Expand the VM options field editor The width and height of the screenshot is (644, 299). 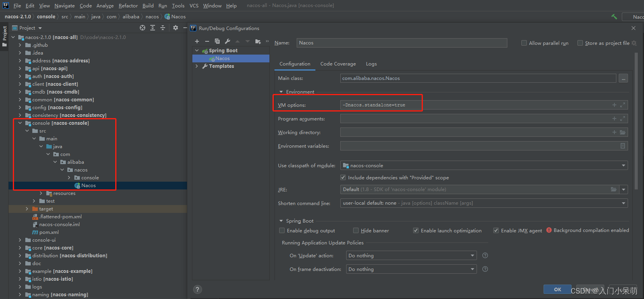tap(623, 105)
